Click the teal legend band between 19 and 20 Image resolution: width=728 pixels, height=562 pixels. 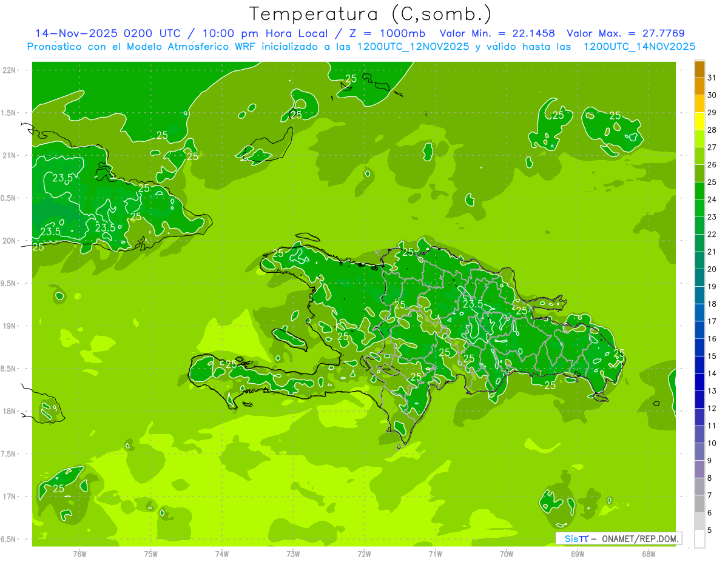(699, 278)
